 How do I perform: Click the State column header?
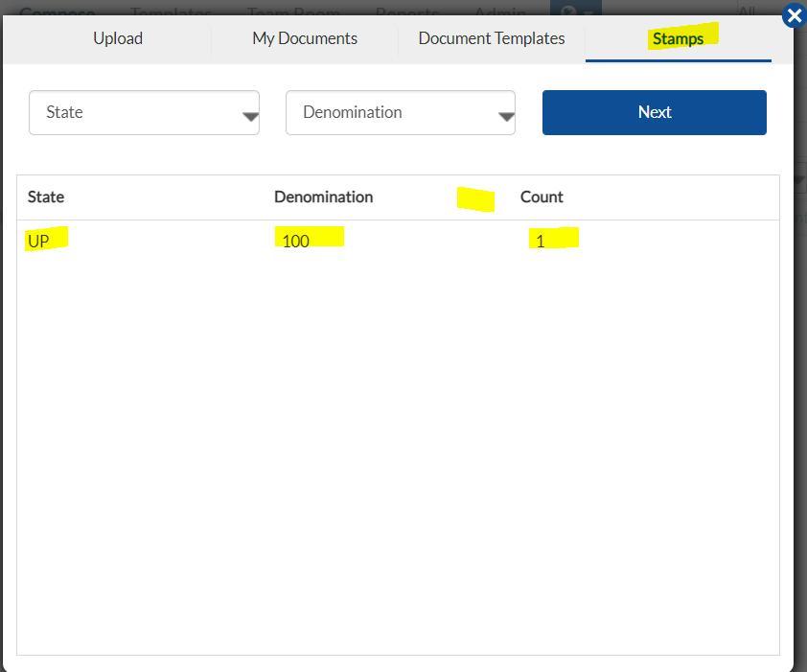coord(46,197)
